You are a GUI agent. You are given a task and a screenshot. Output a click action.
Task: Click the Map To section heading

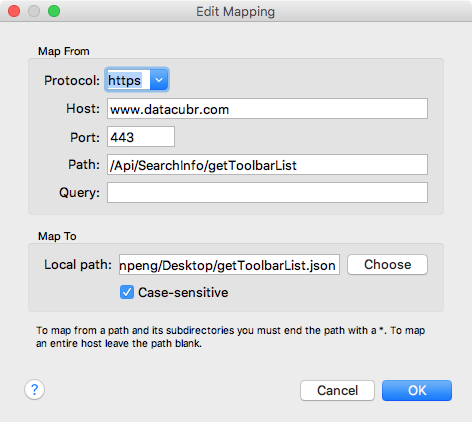tap(57, 236)
